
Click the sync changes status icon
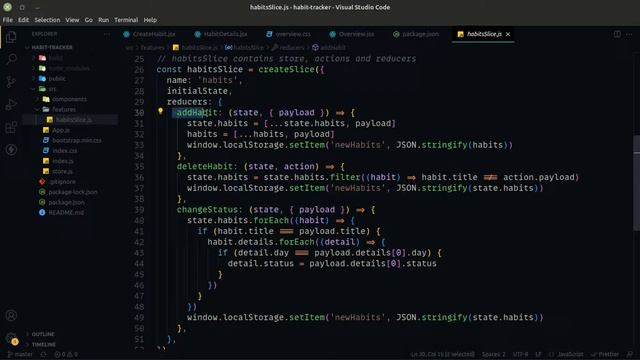coord(43,354)
